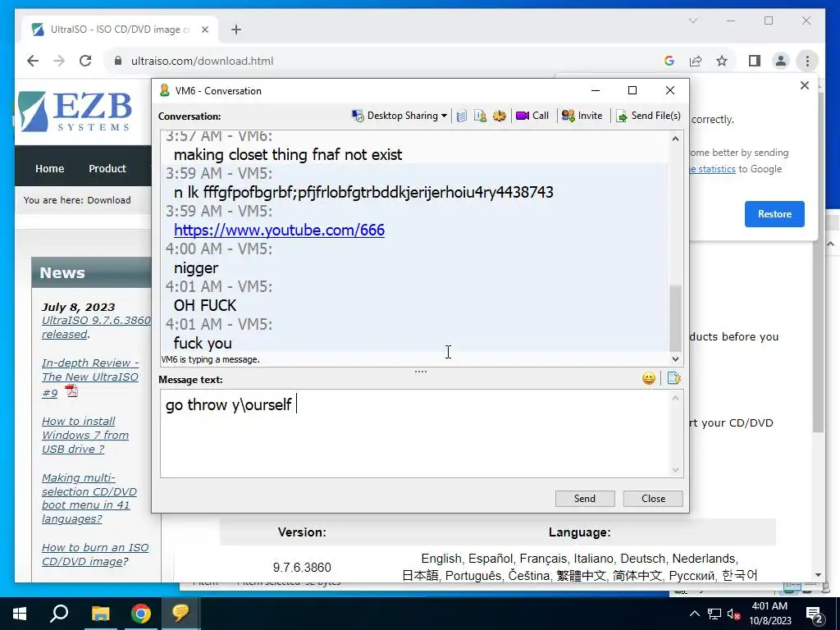Open the message history notebook icon

[462, 116]
